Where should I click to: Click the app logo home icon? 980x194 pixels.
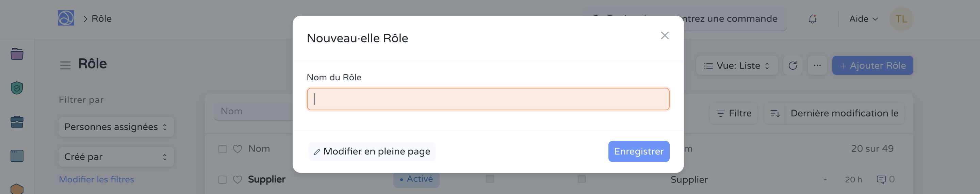(x=66, y=18)
